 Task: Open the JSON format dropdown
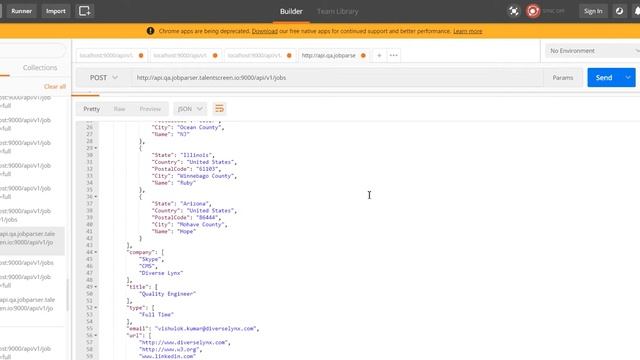(190, 109)
